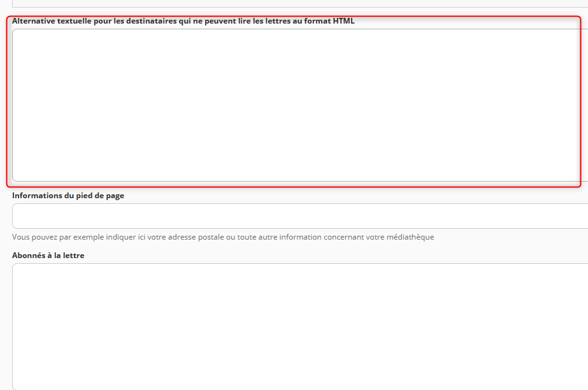This screenshot has width=588, height=390.
Task: Place cursor at start of footer information input
Action: coord(19,216)
